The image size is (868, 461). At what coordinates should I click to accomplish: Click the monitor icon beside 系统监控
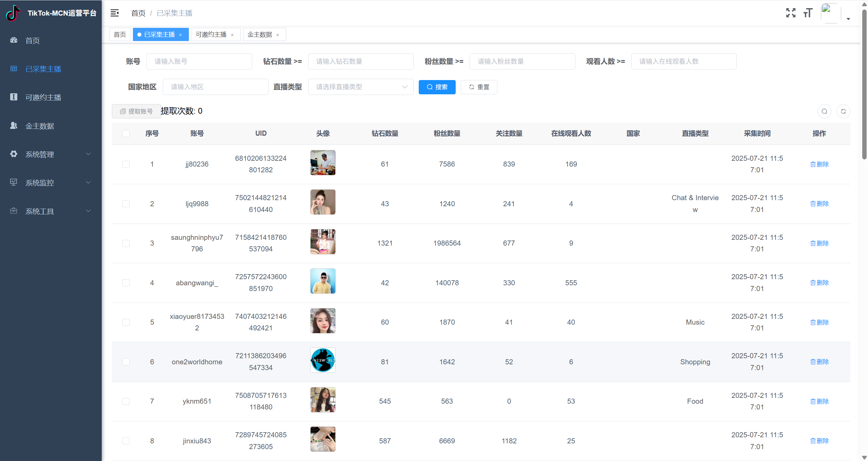coord(14,183)
